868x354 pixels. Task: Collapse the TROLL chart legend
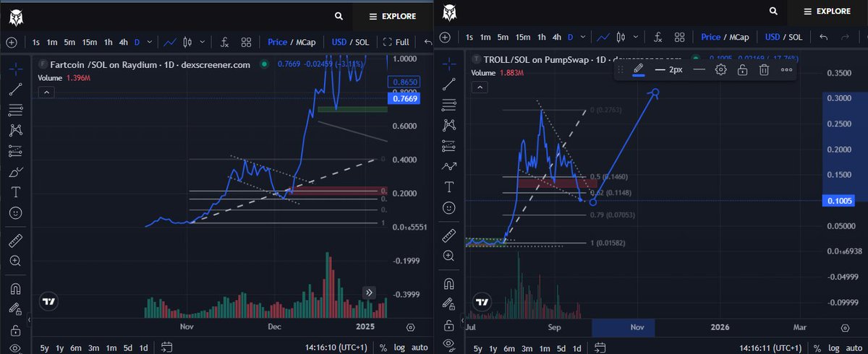(479, 86)
